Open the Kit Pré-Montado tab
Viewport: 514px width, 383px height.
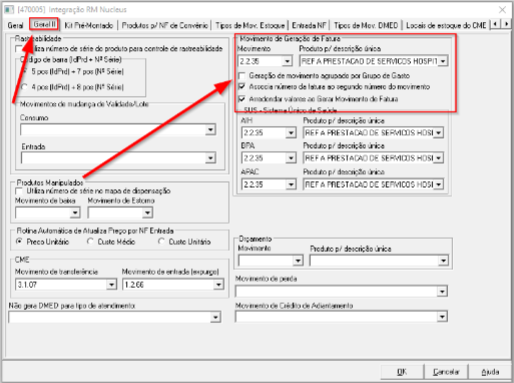click(89, 25)
